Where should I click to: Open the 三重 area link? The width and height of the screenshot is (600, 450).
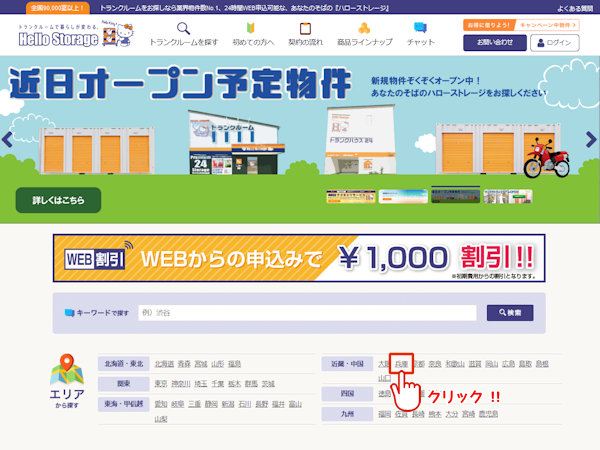click(194, 404)
